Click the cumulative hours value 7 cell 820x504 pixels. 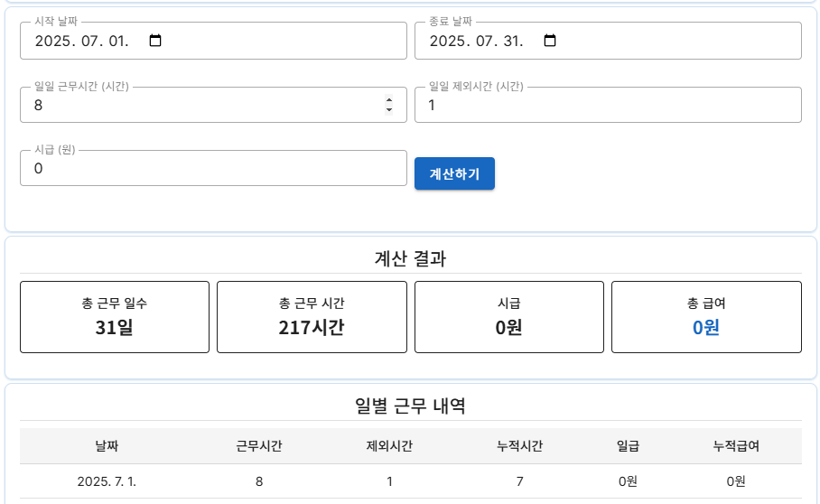coord(520,481)
